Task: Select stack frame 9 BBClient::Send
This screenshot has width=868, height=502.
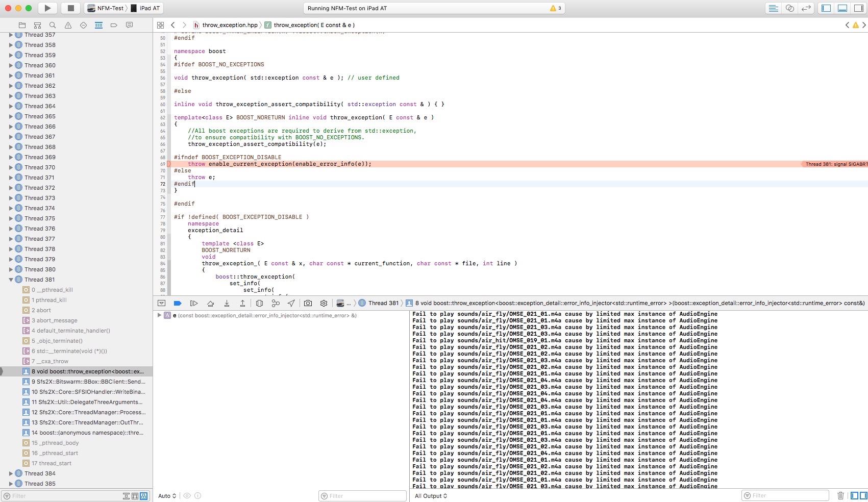Action: pyautogui.click(x=88, y=382)
